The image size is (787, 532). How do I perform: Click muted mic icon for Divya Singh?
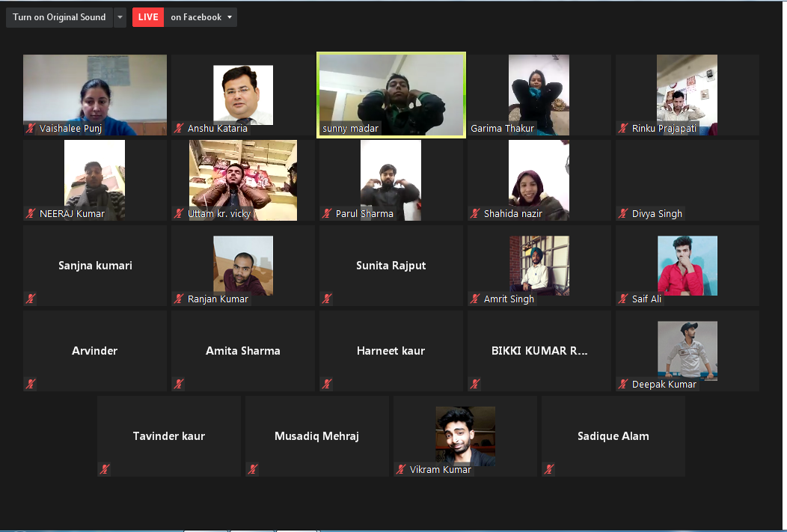(x=623, y=213)
